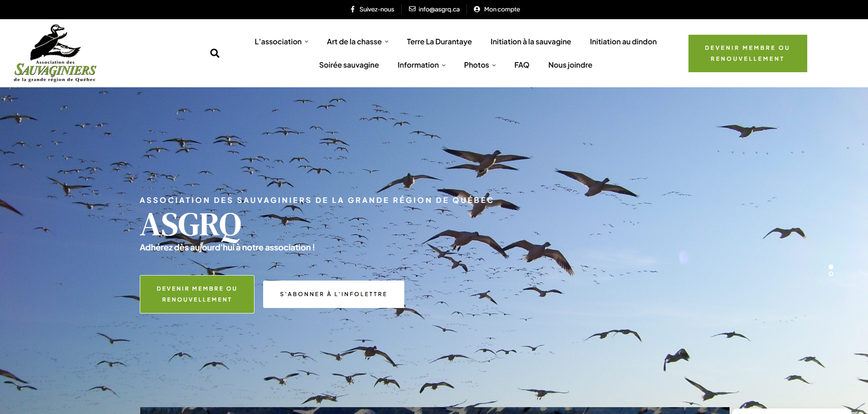Click the Facebook Suivez-nous icon
This screenshot has height=414, width=868.
[x=353, y=9]
